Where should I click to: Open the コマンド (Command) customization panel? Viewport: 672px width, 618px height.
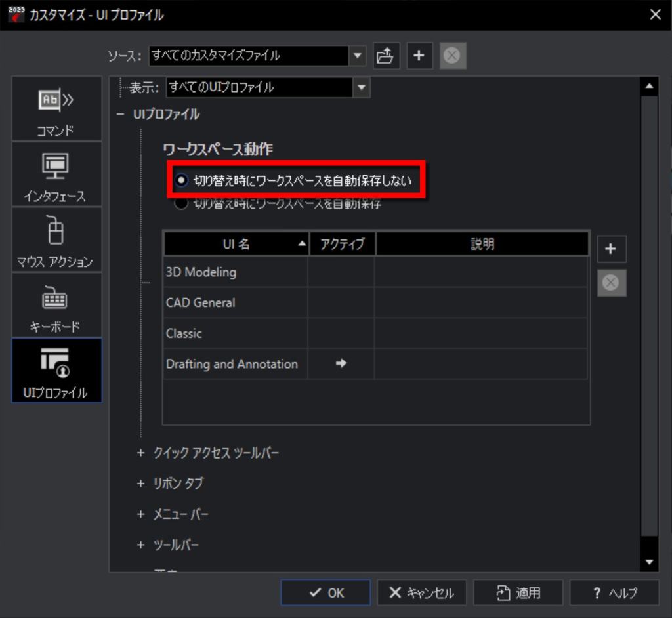56,108
